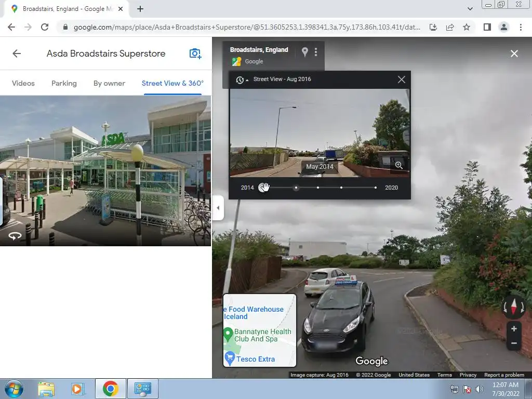Viewport: 532px width, 399px height.
Task: Click the address bar URL
Action: tap(247, 27)
